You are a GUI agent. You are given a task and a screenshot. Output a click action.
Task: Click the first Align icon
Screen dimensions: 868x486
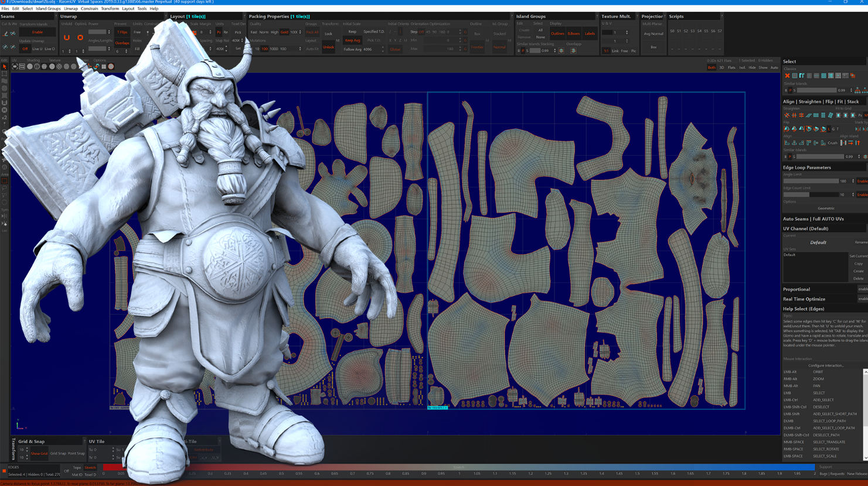[787, 143]
